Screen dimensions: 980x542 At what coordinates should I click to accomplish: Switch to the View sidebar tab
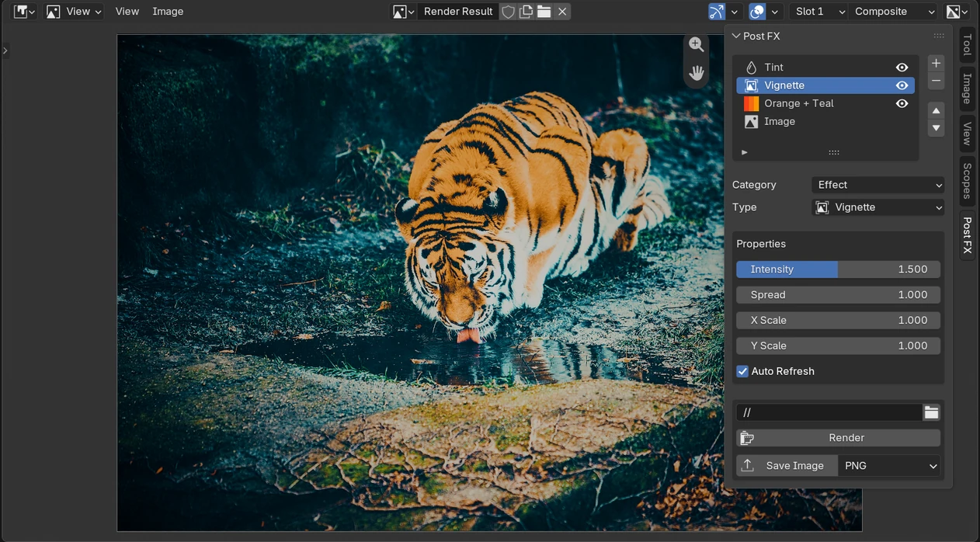(967, 134)
